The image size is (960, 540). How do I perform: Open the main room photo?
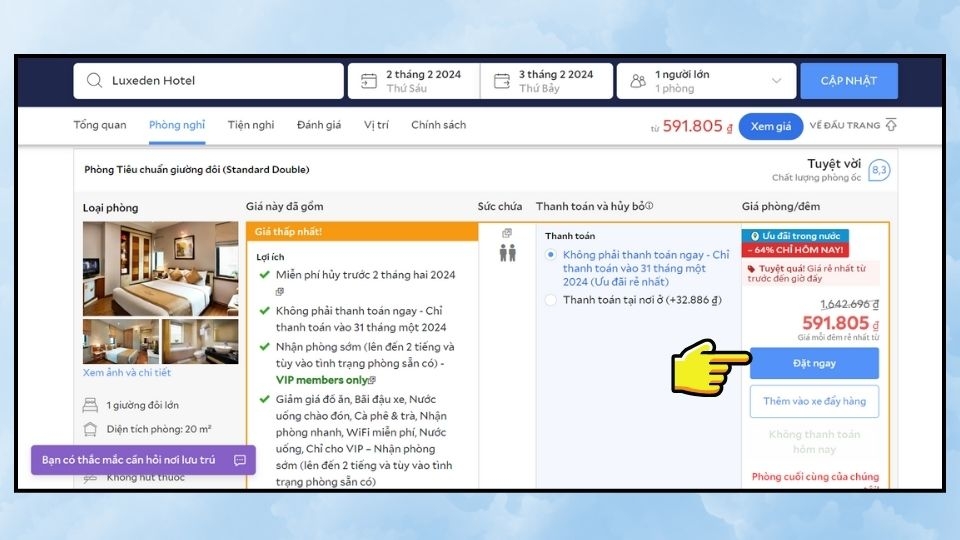click(160, 269)
